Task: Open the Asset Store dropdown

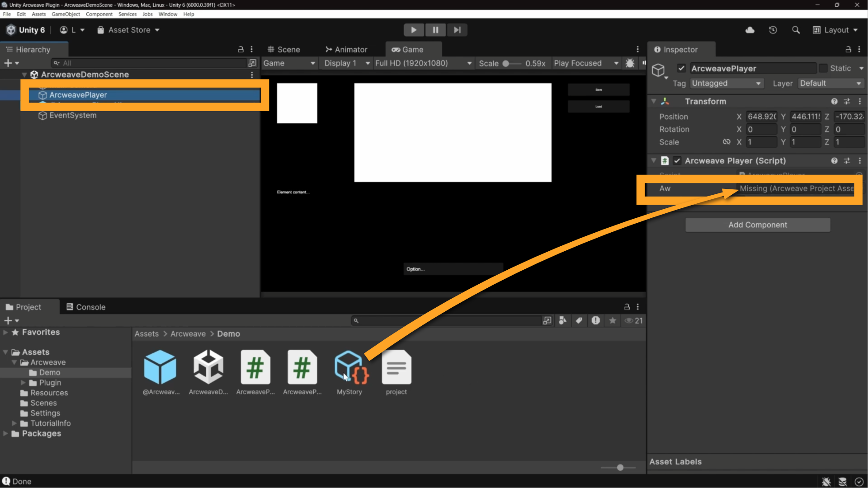Action: (129, 30)
